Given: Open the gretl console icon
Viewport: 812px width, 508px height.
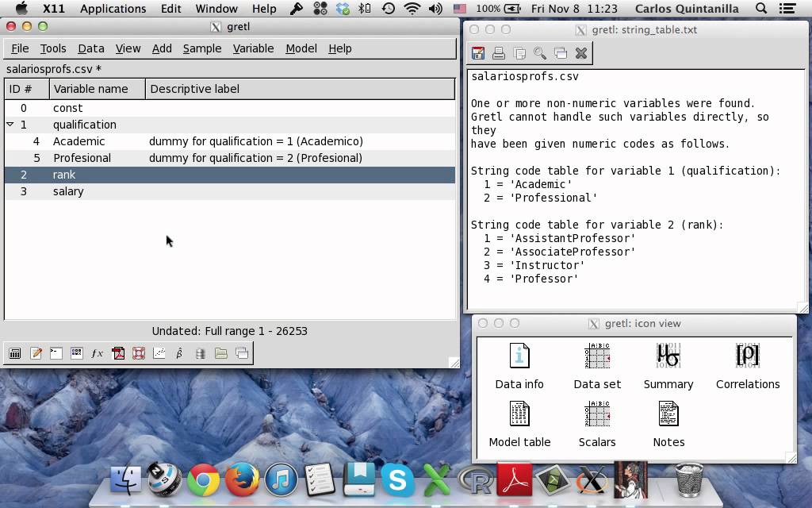Looking at the screenshot, I should 56,353.
